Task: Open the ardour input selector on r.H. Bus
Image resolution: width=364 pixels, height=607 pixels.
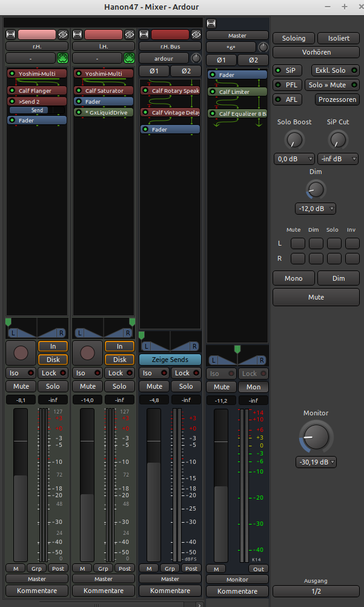Action: point(164,58)
